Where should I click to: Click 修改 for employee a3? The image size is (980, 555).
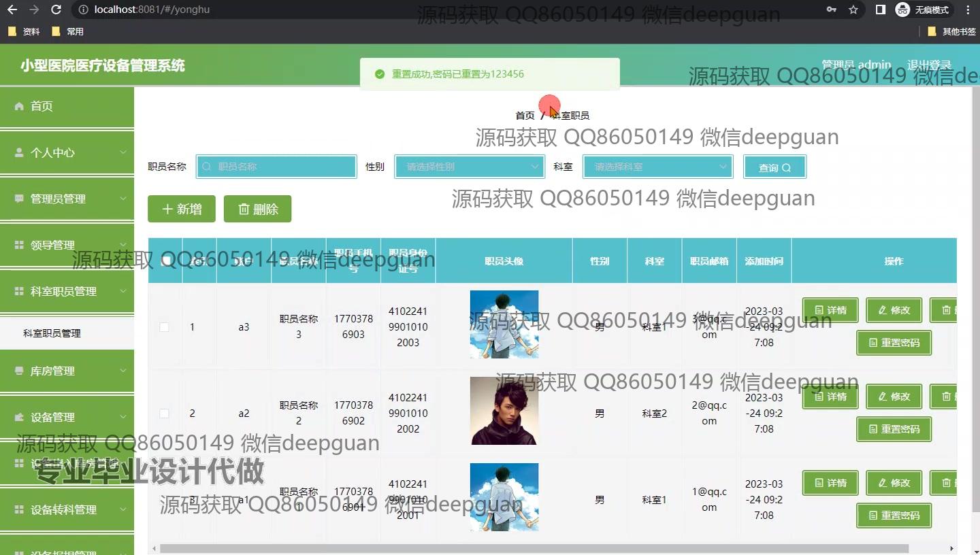[894, 310]
